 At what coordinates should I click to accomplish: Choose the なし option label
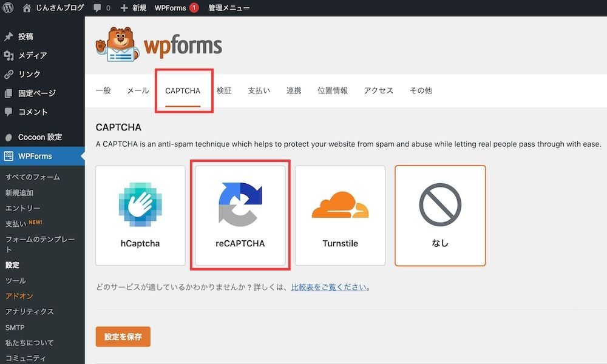coord(440,243)
